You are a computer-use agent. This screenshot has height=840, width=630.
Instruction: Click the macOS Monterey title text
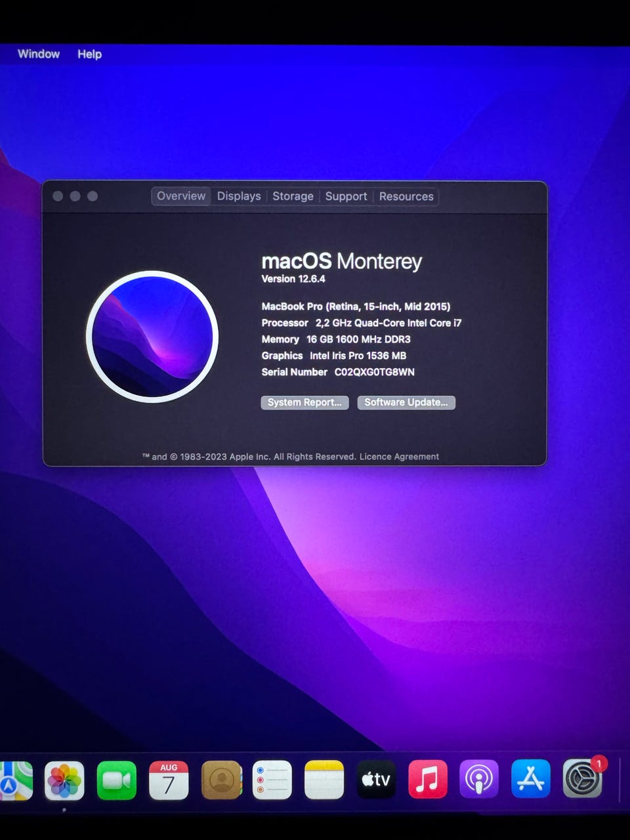pos(341,261)
